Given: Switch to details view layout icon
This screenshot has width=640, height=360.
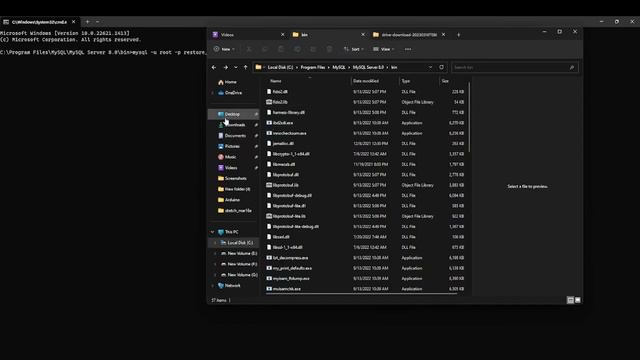Looking at the screenshot, I should [x=570, y=300].
